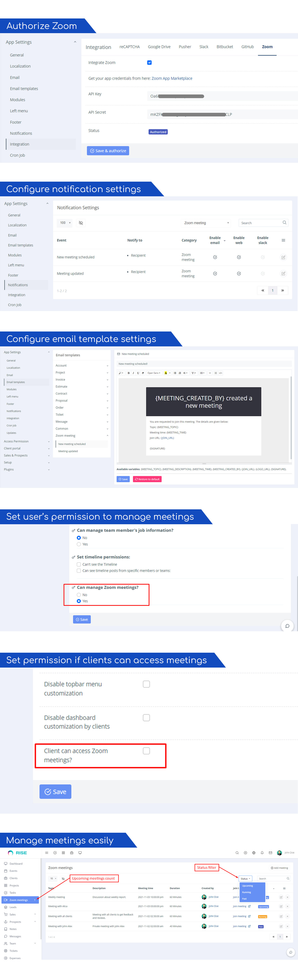Open the notification table column menu icon
The height and width of the screenshot is (980, 298).
click(x=283, y=240)
